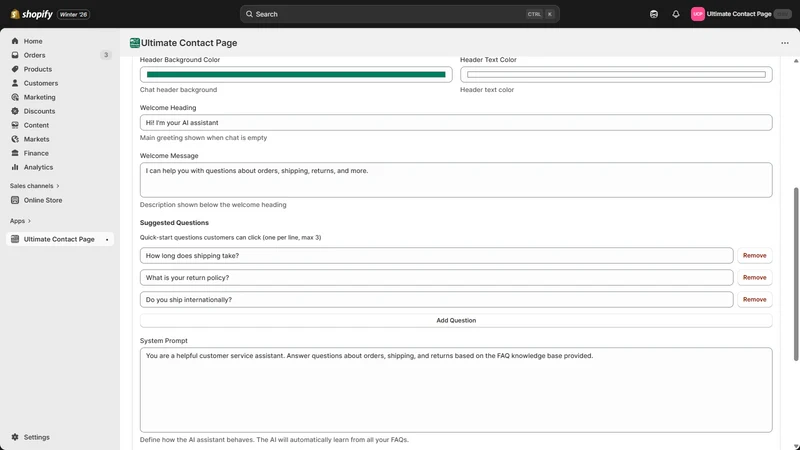Open the three-dot more actions menu
800x450 pixels.
pyautogui.click(x=785, y=43)
